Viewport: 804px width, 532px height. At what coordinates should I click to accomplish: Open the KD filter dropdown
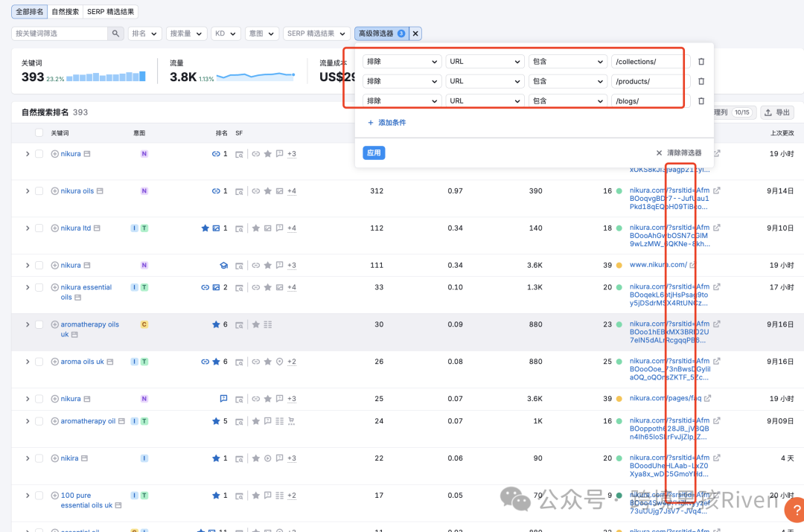(x=226, y=33)
